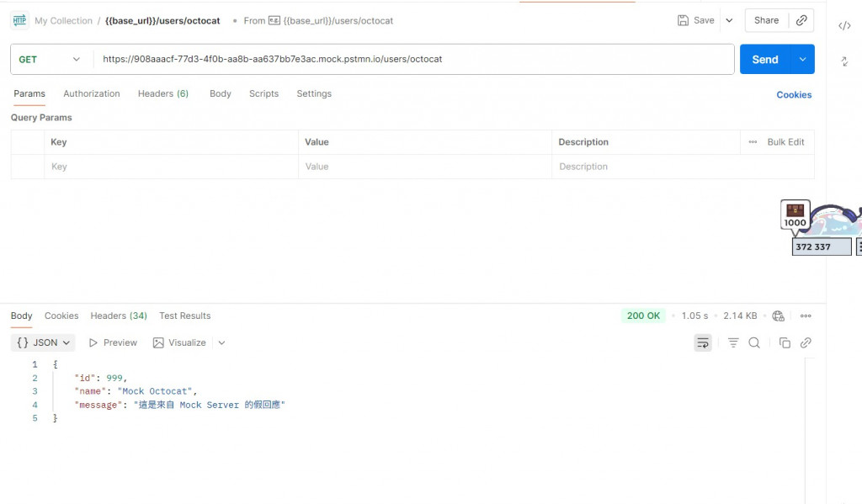Open the GET method dropdown
The image size is (862, 504).
[x=50, y=60]
